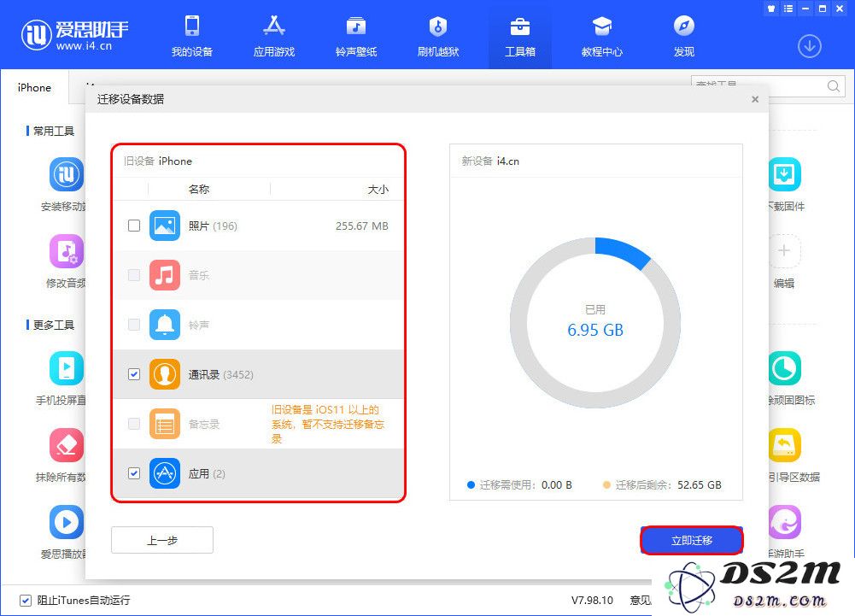Open the 我的设备 section
The image size is (855, 616).
(x=192, y=36)
